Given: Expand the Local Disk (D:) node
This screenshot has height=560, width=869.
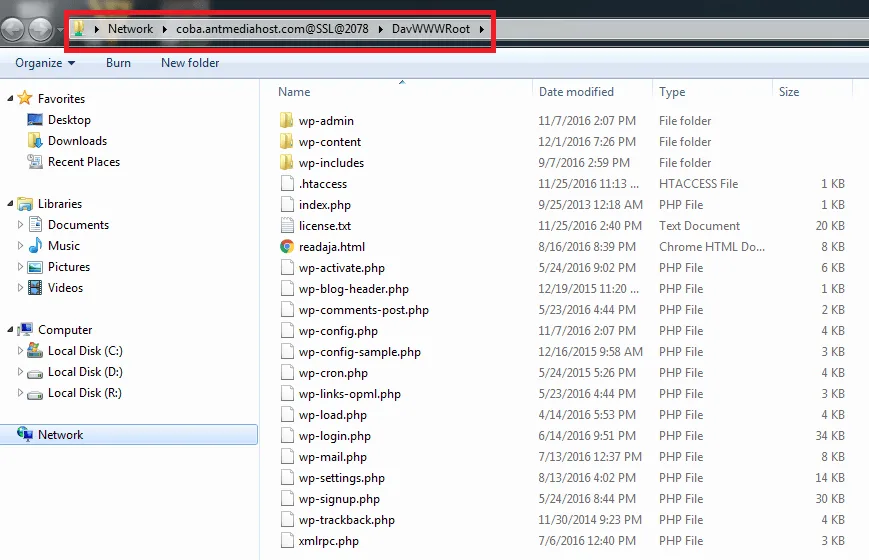Looking at the screenshot, I should click(x=21, y=372).
